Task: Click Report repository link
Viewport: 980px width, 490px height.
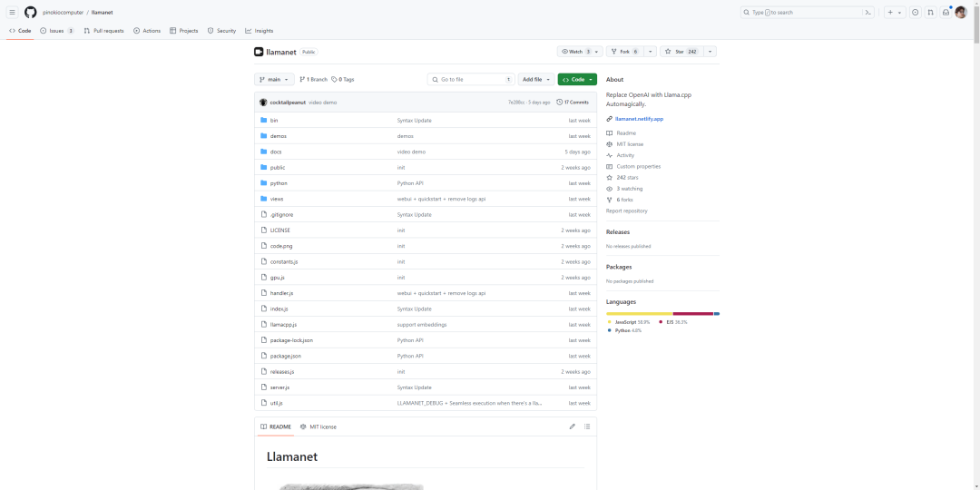Action: (x=627, y=211)
